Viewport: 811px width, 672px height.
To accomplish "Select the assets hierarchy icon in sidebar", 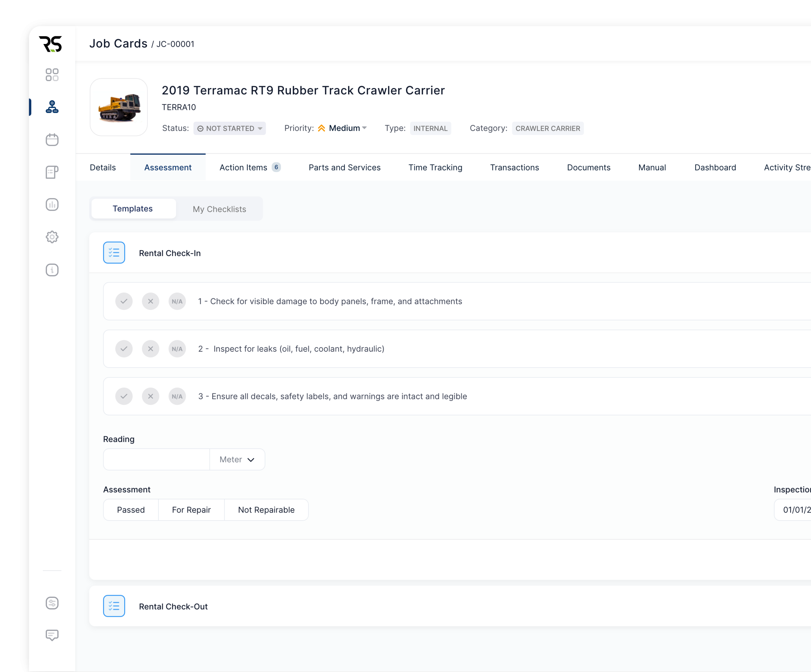I will (52, 107).
